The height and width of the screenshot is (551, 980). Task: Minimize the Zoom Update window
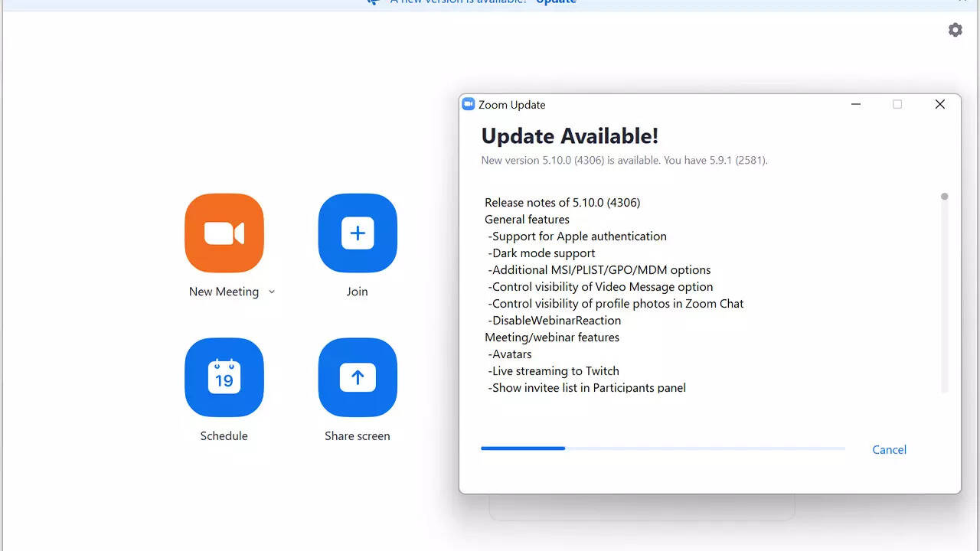[x=856, y=104]
